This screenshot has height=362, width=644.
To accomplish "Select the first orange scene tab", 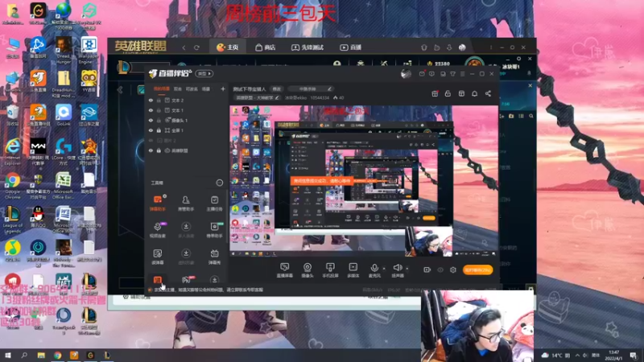I will coord(162,88).
